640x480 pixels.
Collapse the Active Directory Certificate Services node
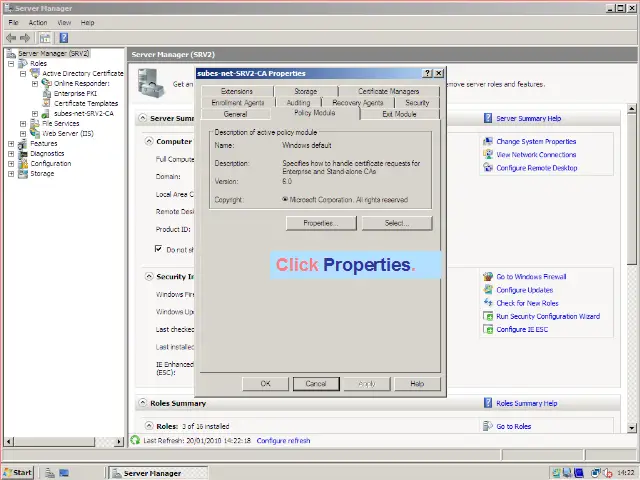(x=23, y=74)
